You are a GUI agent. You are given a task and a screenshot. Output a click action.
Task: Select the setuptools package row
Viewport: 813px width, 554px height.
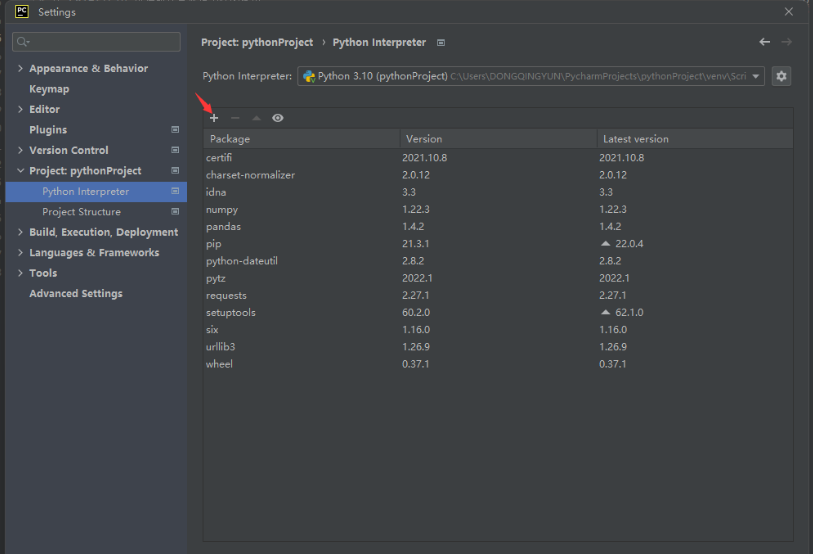click(x=498, y=312)
